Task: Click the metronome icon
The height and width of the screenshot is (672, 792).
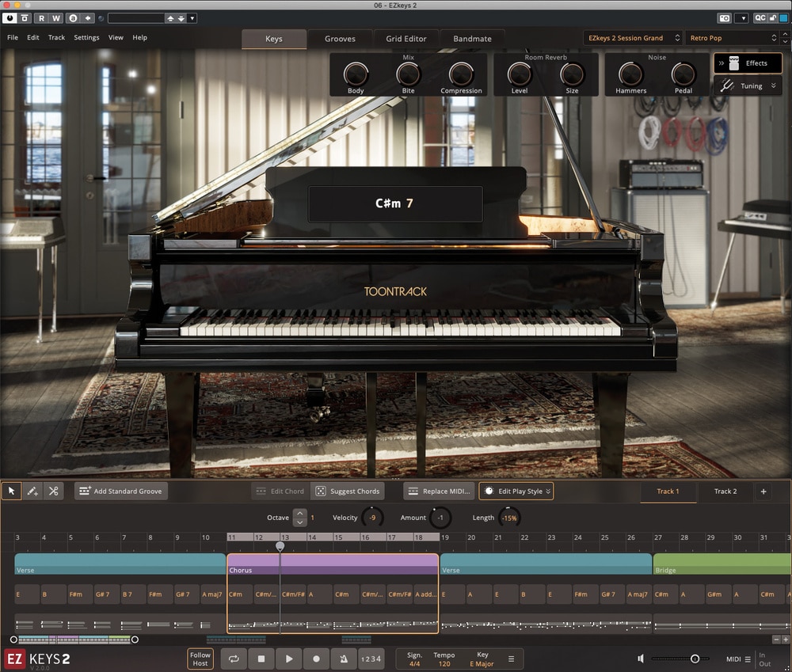Action: (x=344, y=659)
